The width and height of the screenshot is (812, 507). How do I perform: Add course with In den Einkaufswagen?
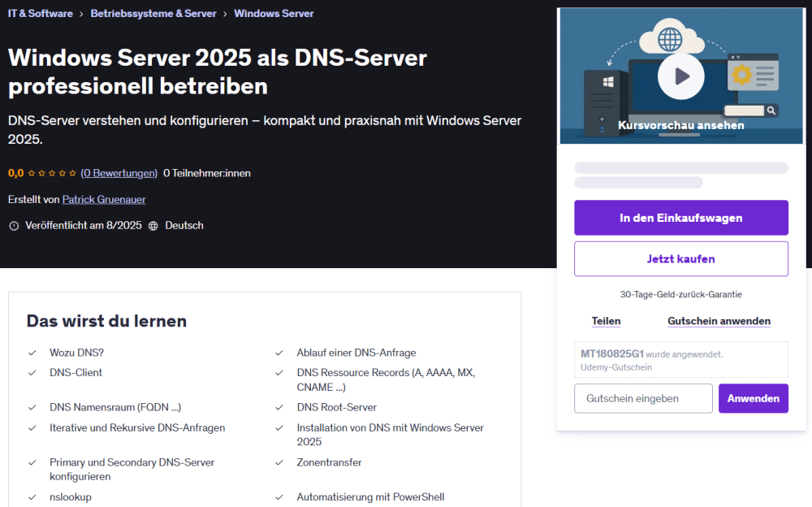coord(680,218)
